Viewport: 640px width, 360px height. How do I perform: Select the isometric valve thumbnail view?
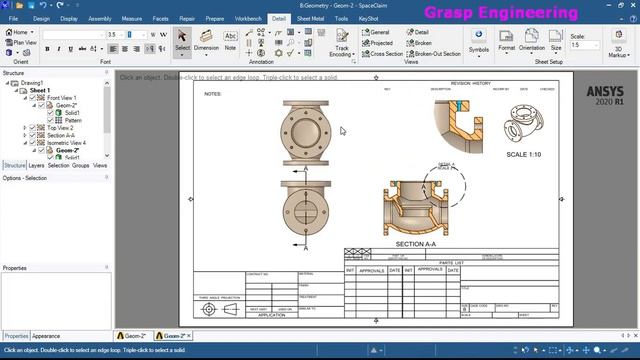click(x=524, y=123)
